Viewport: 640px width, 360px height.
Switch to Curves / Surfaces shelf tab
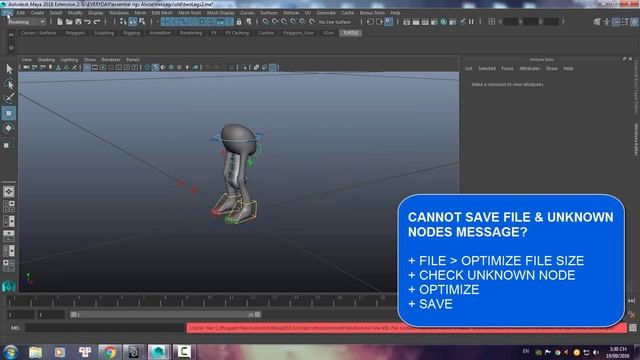tap(39, 33)
